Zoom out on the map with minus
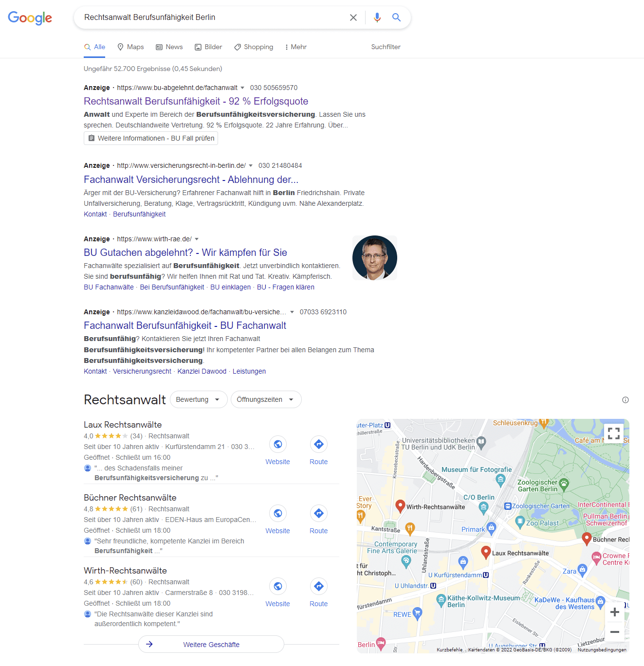 615,632
